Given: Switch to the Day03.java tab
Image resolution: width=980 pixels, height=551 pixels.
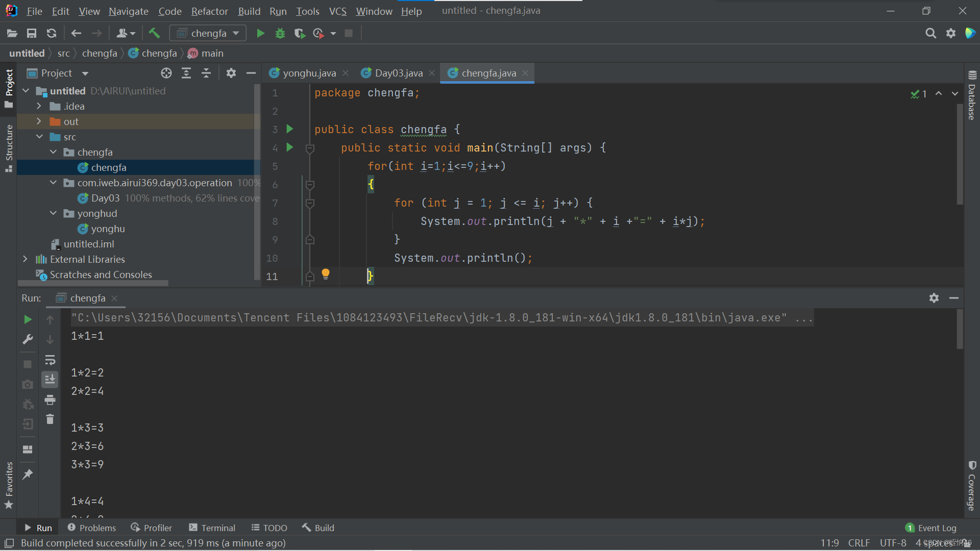Looking at the screenshot, I should [398, 73].
